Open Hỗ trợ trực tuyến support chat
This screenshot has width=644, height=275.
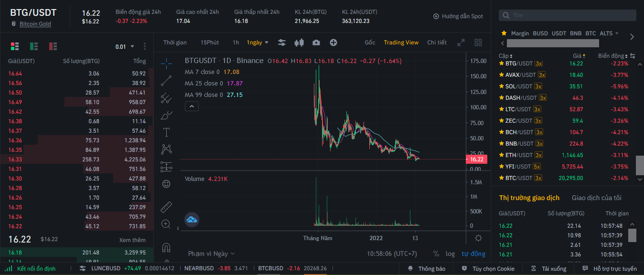pos(610,269)
